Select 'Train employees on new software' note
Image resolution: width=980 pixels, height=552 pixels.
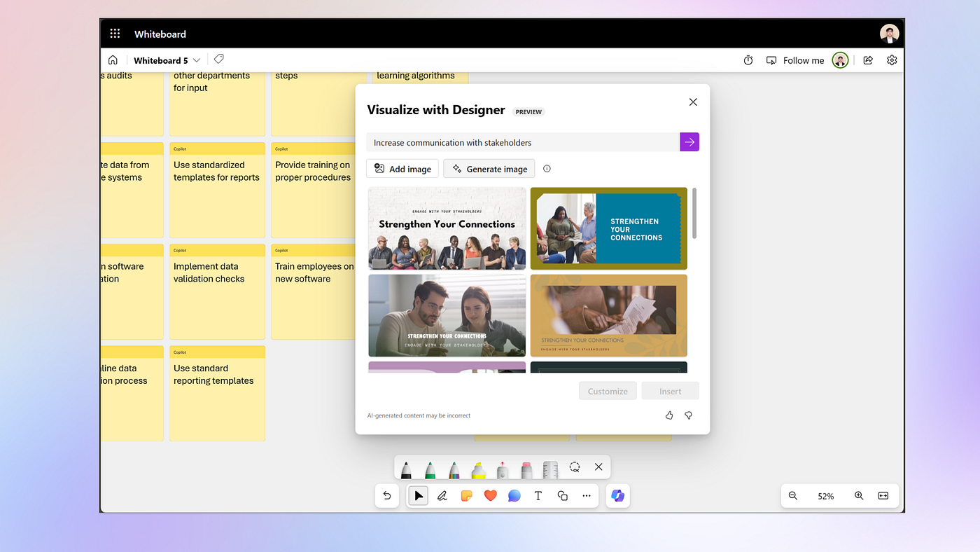point(315,292)
